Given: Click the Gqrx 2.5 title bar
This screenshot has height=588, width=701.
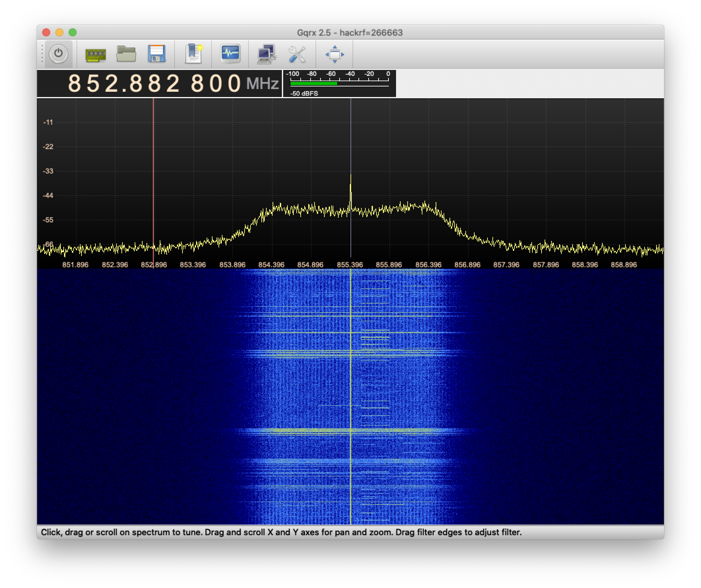Looking at the screenshot, I should pos(350,32).
